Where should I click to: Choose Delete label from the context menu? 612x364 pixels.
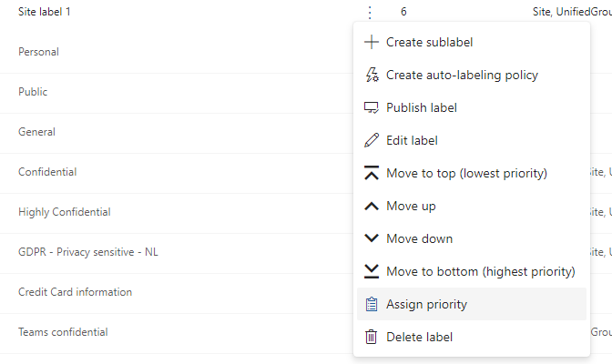tap(419, 337)
